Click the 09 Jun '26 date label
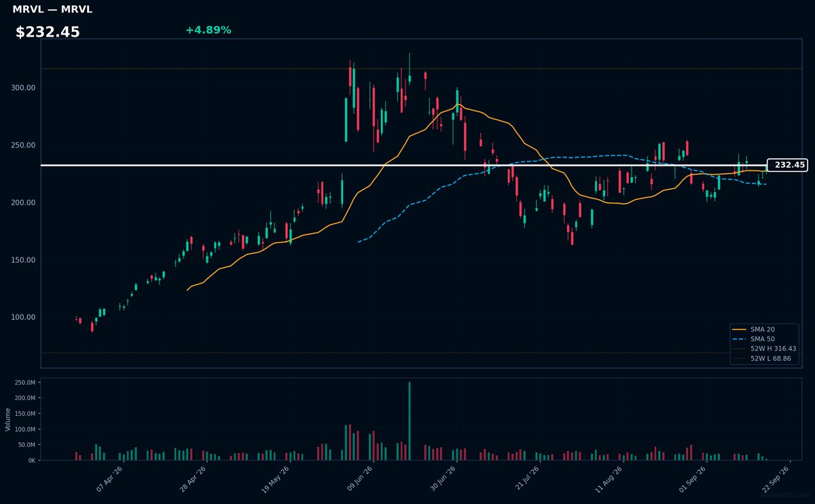Viewport: 815px width, 504px height. 360,478
